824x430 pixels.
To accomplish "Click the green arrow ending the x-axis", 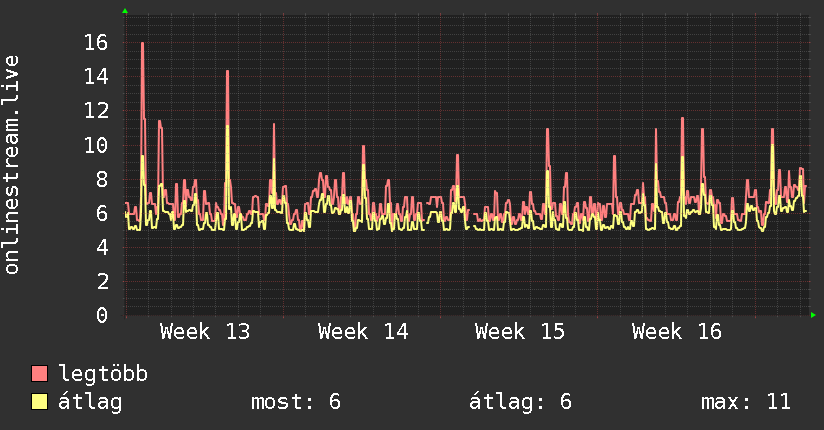I will [x=813, y=315].
